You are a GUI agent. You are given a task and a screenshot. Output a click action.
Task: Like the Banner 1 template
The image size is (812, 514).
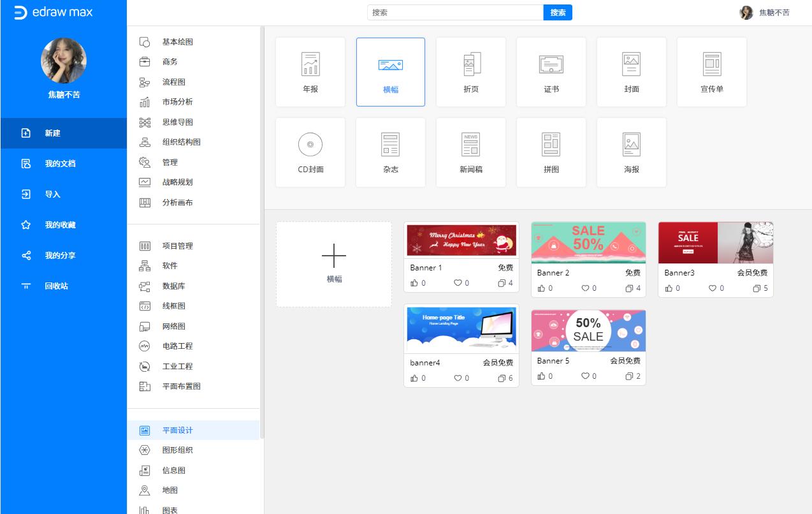click(x=414, y=283)
